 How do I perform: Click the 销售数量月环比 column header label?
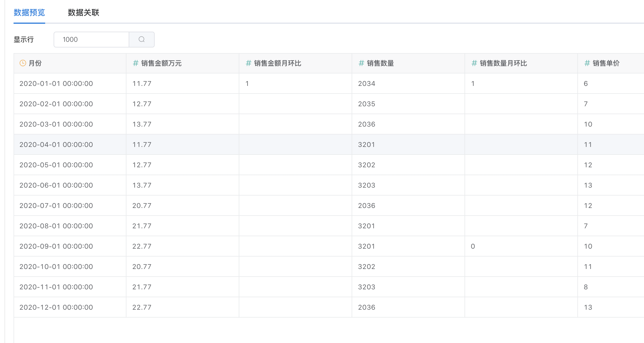coord(503,63)
